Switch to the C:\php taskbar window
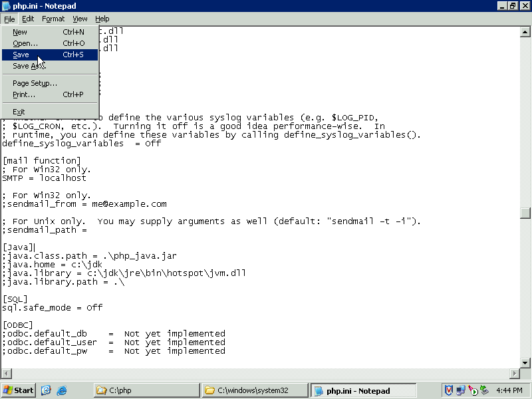This screenshot has height=399, width=532. [147, 390]
